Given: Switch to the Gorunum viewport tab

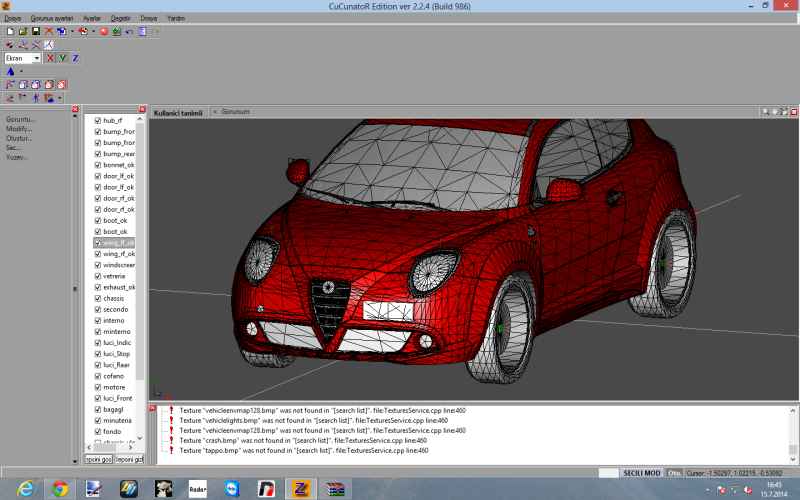Looking at the screenshot, I should pos(235,112).
